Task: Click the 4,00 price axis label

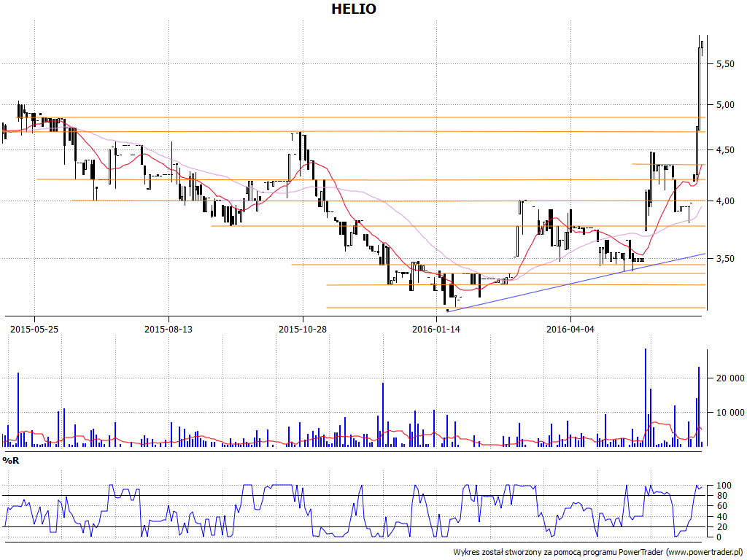Action: click(726, 201)
